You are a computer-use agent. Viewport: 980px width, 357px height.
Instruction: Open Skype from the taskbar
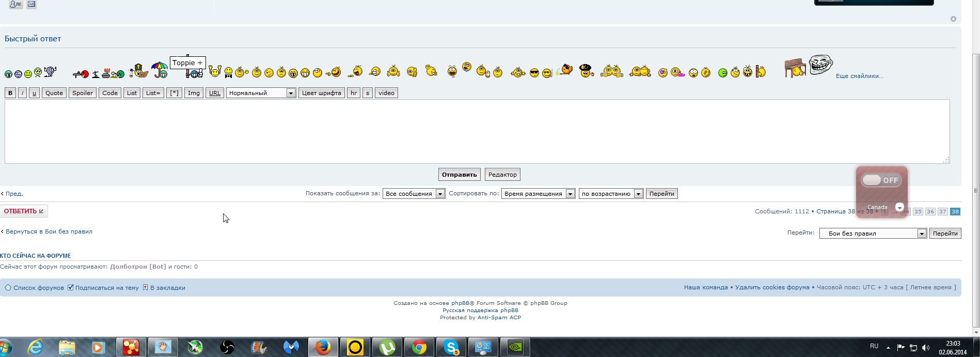pyautogui.click(x=451, y=347)
